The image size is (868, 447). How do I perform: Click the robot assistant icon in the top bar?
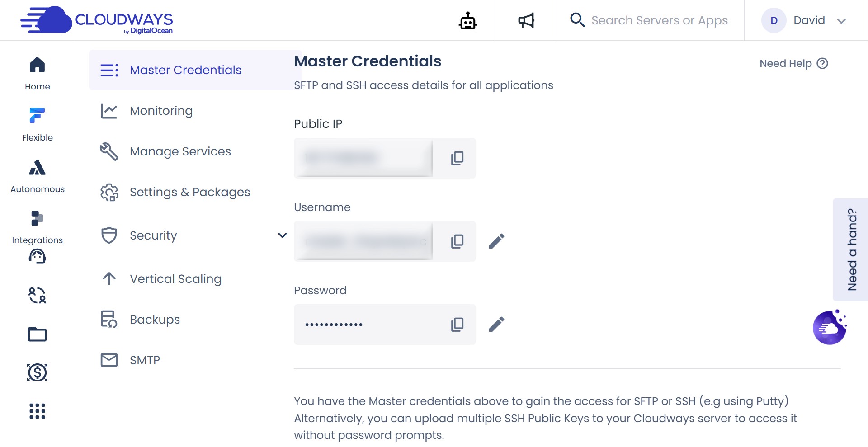pos(468,20)
